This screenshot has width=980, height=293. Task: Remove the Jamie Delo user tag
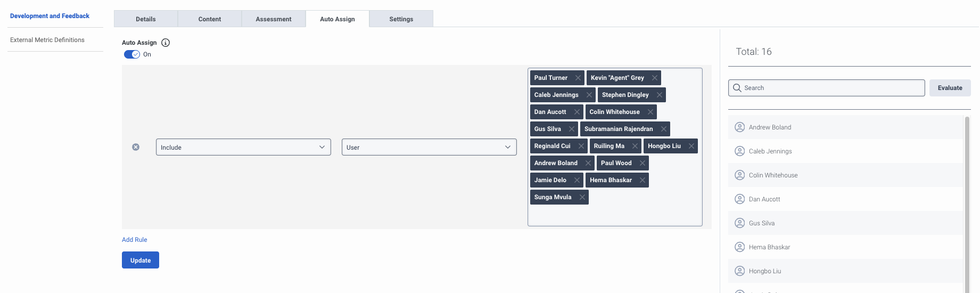pos(577,180)
